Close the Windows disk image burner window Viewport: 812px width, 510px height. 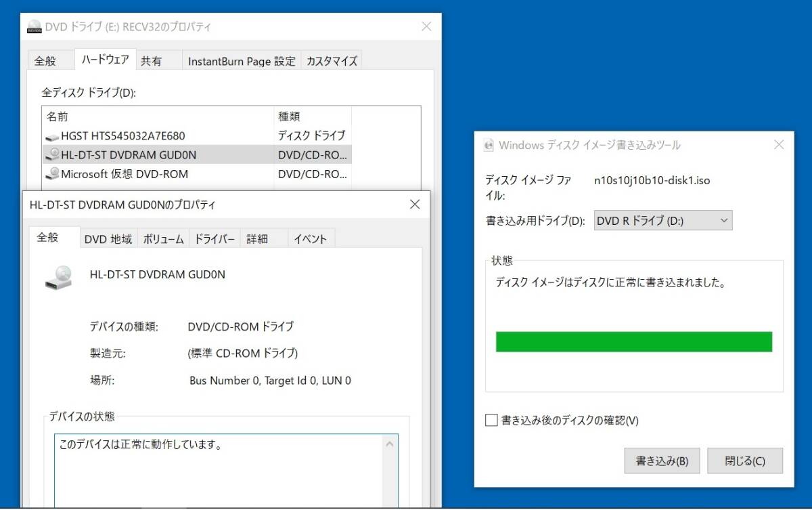779,145
